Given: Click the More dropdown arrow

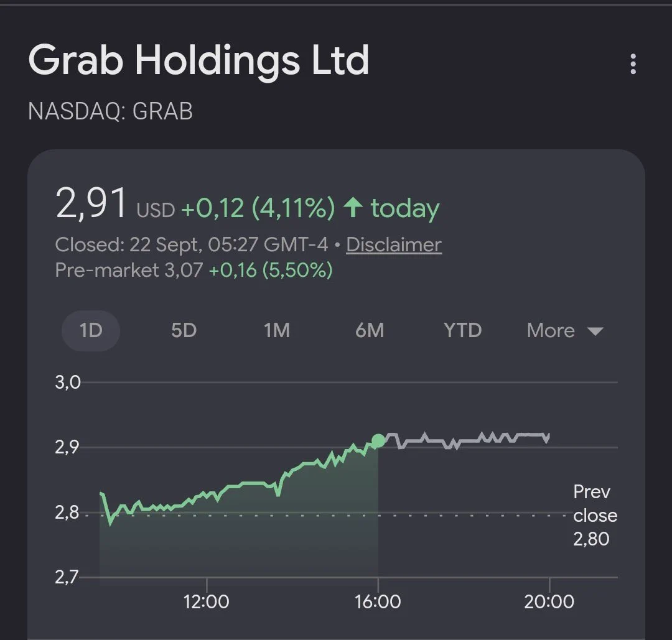Looking at the screenshot, I should (x=595, y=331).
